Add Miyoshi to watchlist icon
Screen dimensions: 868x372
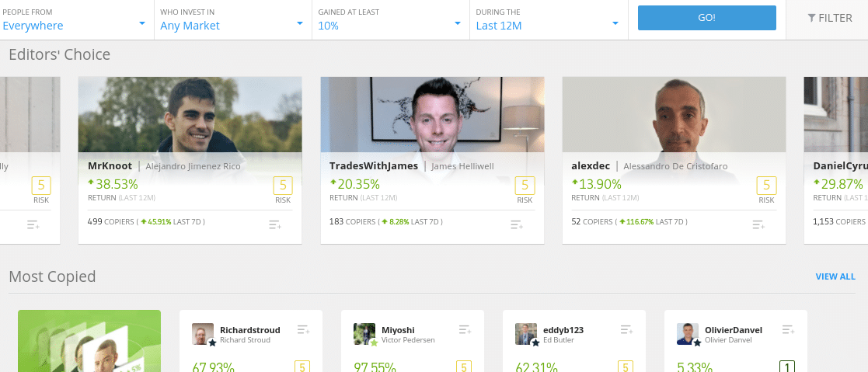pos(465,330)
